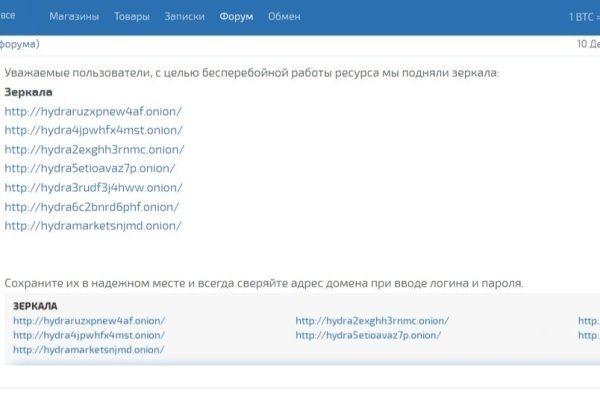
Task: Click hydra2exghh3rnmc.onion link in main list
Action: (x=94, y=149)
